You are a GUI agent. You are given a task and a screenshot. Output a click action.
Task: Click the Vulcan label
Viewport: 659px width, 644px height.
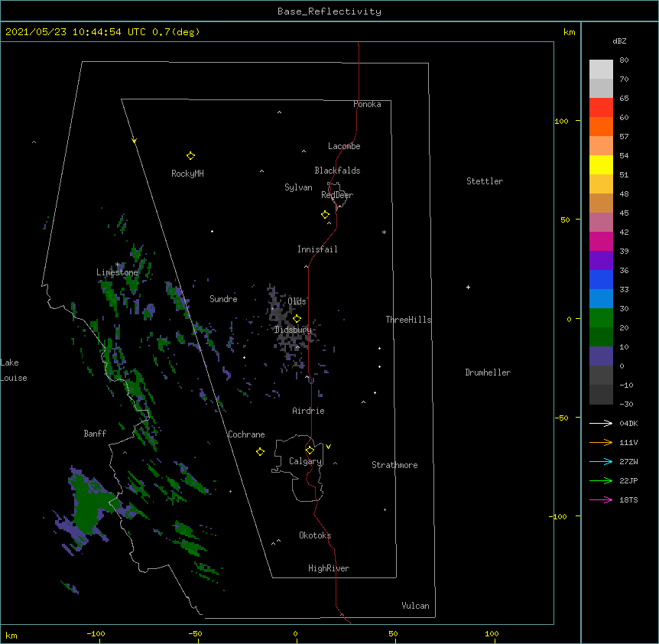click(415, 606)
